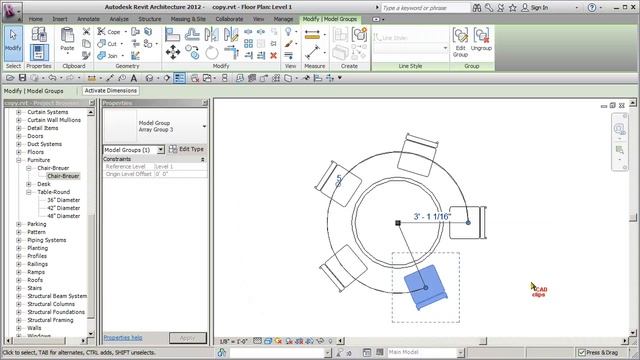Click the Text tool A icon
This screenshot has width=640, height=360.
click(133, 78)
